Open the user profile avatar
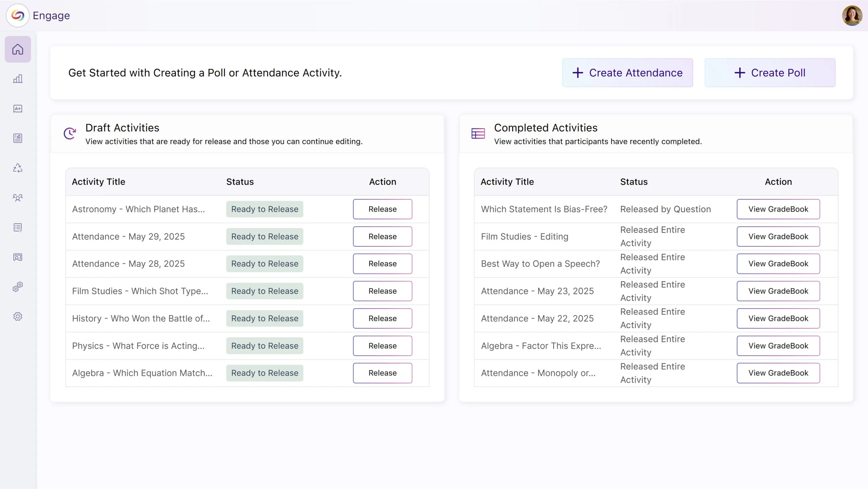The width and height of the screenshot is (868, 489). tap(852, 16)
